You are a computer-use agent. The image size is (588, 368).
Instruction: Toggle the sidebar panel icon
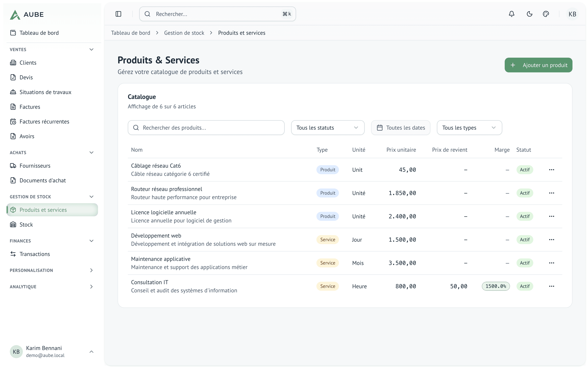tap(118, 14)
